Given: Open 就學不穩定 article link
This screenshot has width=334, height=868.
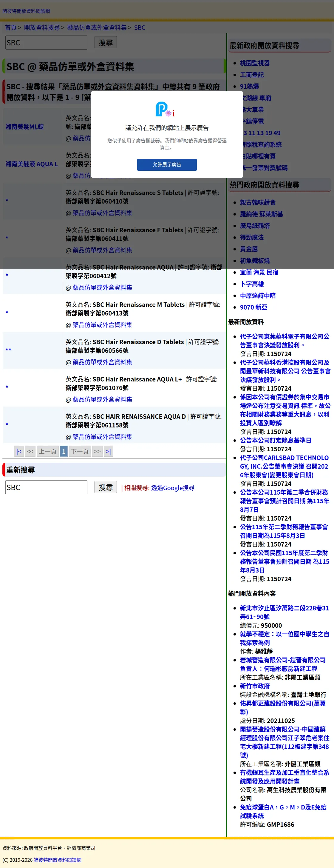Looking at the screenshot, I should (x=284, y=638).
